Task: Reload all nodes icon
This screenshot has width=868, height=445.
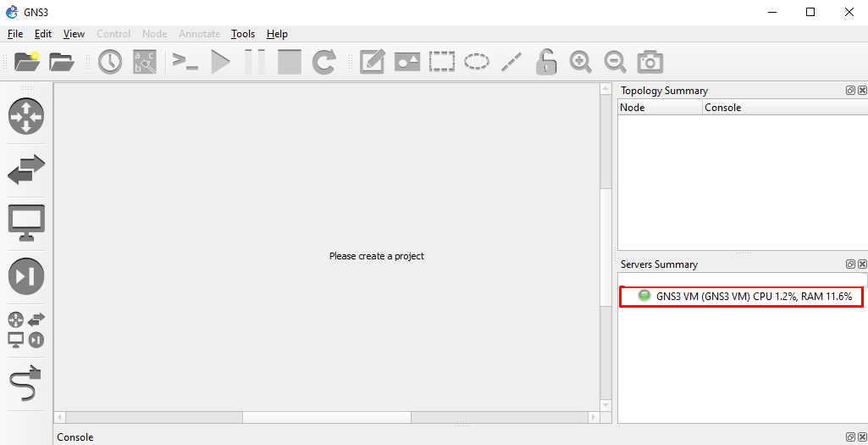Action: (x=323, y=62)
